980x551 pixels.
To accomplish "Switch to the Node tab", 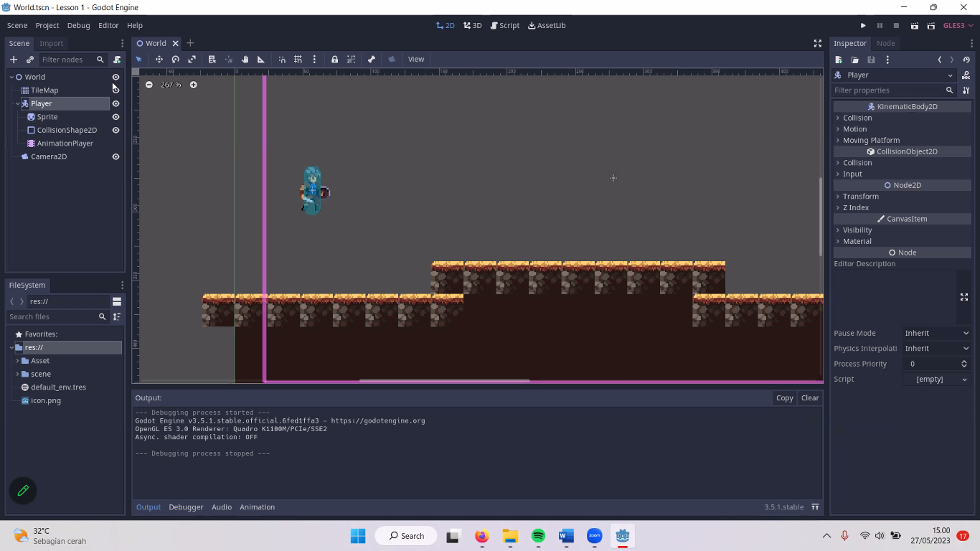I will tap(886, 43).
